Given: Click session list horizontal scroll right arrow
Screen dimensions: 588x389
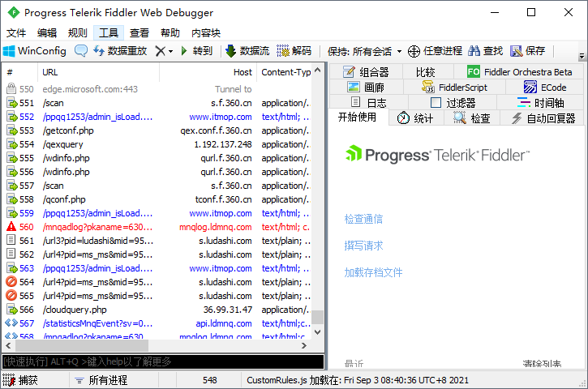Looking at the screenshot, I should click(x=304, y=345).
